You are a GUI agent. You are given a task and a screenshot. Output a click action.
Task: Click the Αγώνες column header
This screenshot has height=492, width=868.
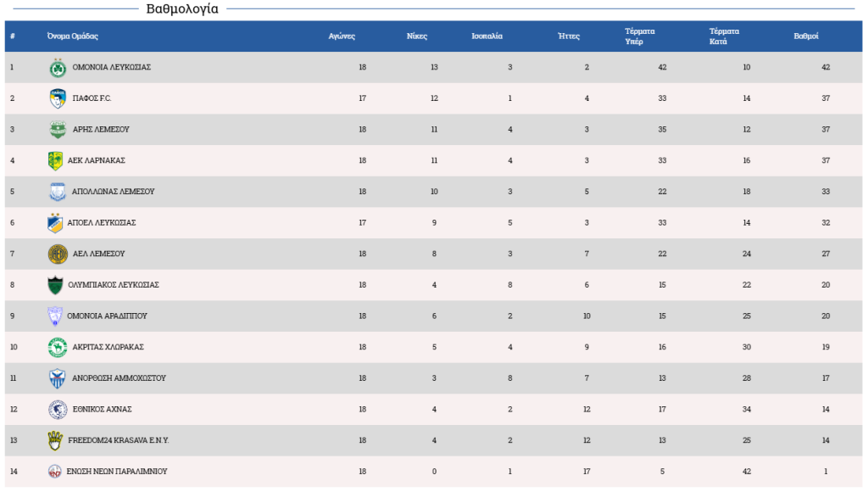(x=342, y=36)
